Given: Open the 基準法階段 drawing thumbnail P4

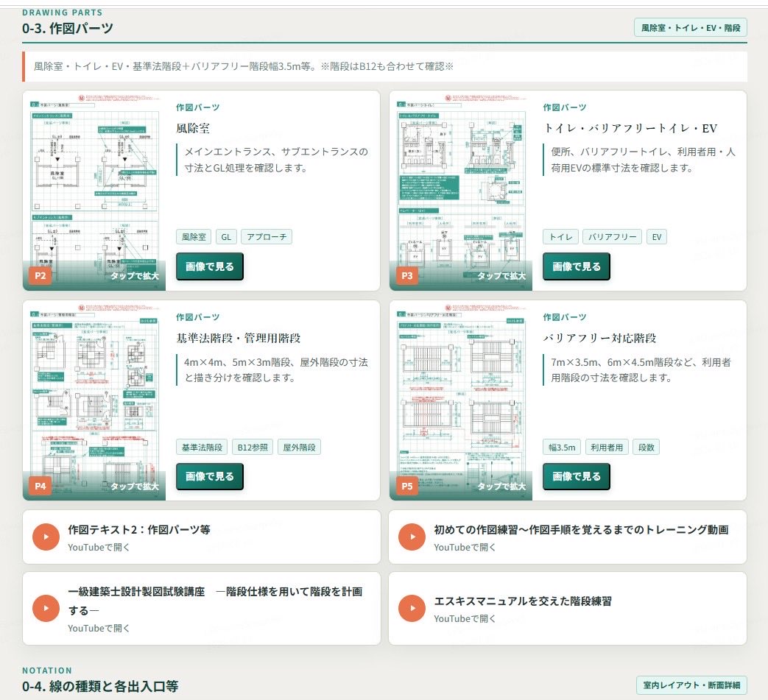Looking at the screenshot, I should click(x=94, y=400).
